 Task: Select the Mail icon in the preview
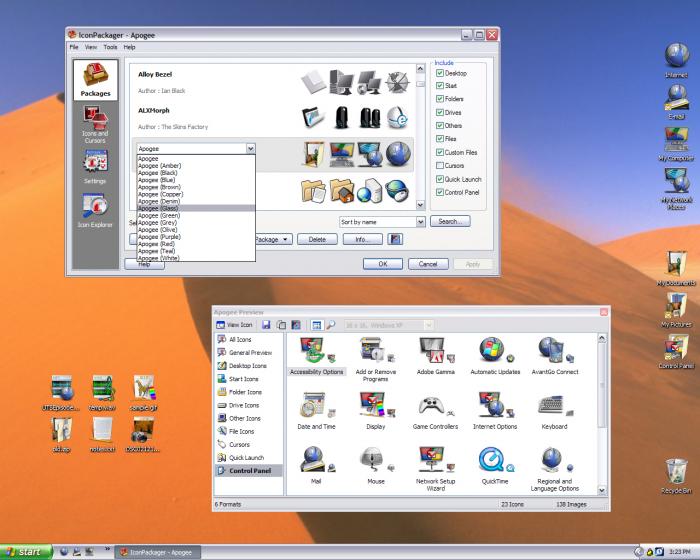pyautogui.click(x=317, y=465)
